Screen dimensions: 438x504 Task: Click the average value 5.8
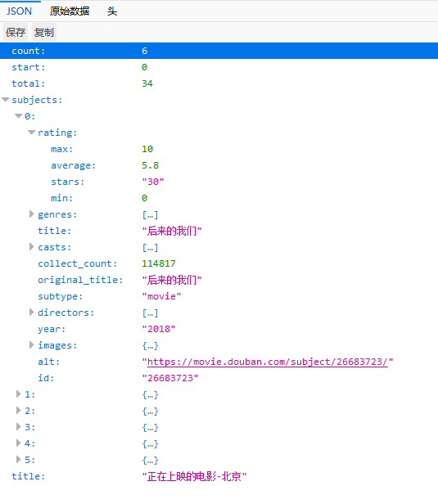[x=150, y=165]
